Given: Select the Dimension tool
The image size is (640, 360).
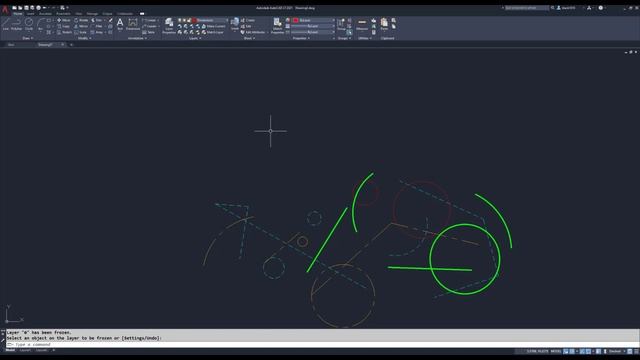Looking at the screenshot, I should (133, 24).
